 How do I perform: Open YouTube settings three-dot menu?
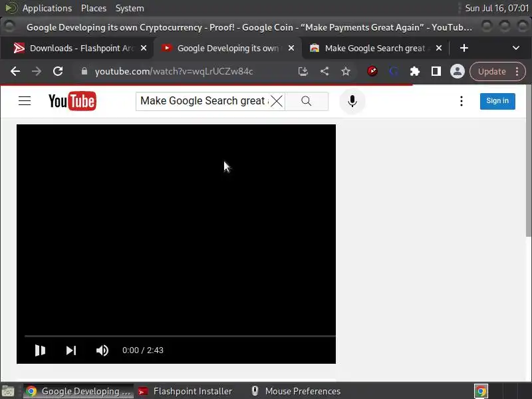tap(462, 101)
